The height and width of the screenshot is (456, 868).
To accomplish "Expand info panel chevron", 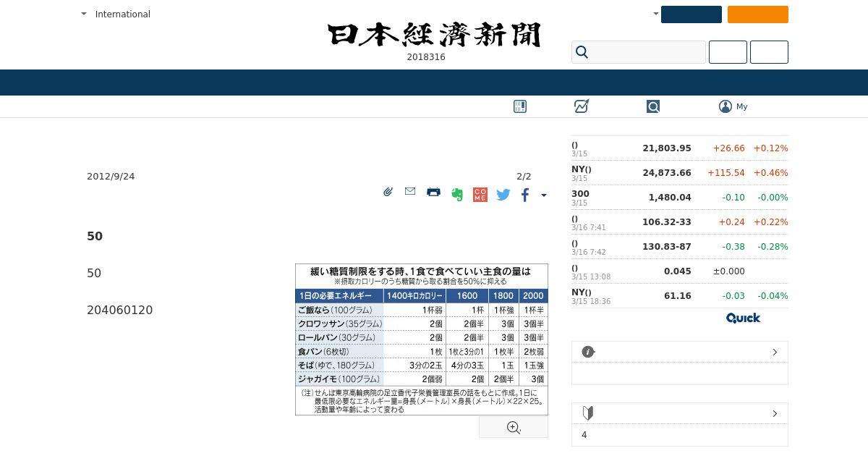I will 775,352.
